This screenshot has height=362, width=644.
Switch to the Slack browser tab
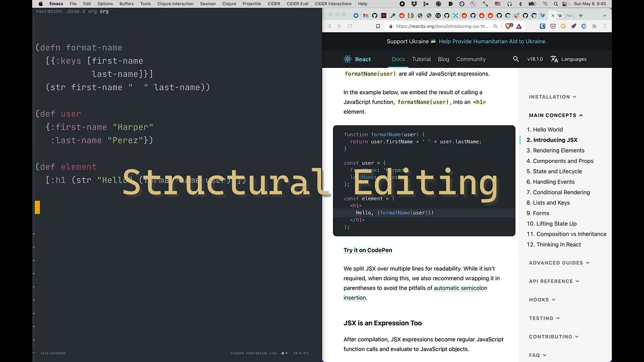[x=516, y=16]
